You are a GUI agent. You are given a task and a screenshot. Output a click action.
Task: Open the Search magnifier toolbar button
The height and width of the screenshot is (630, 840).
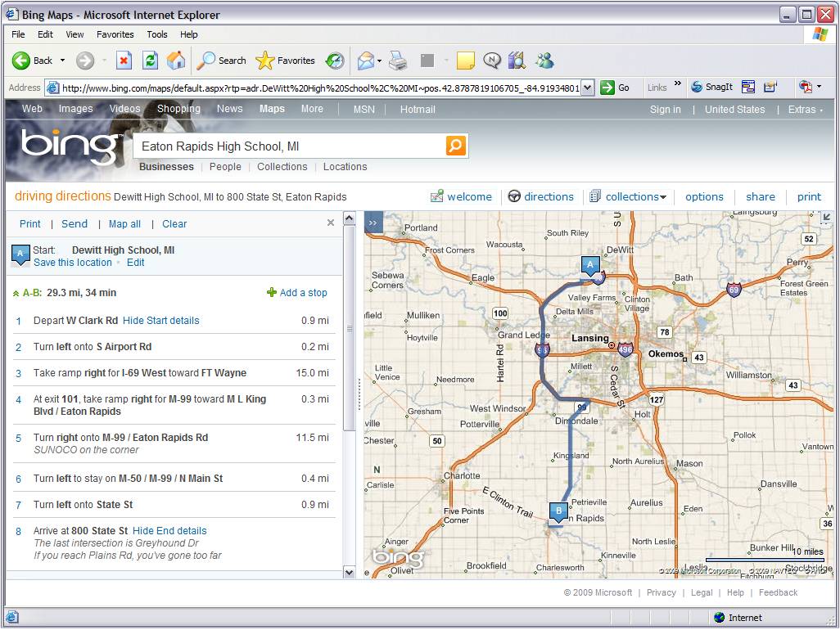221,61
